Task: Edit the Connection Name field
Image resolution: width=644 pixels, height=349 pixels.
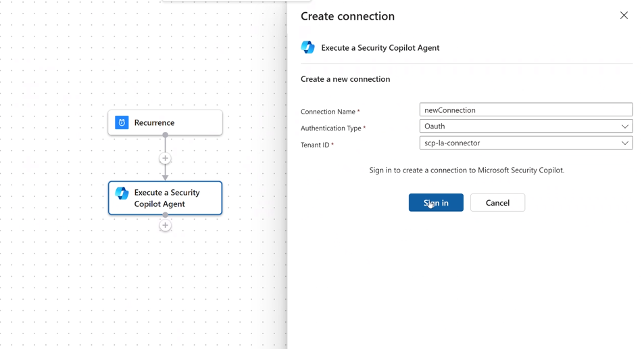Action: [526, 110]
